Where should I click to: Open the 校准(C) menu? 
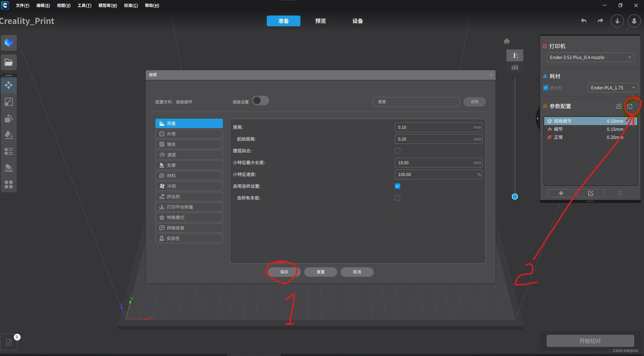point(131,5)
